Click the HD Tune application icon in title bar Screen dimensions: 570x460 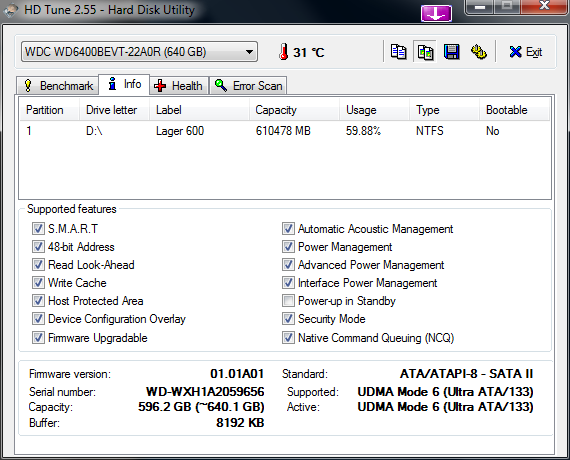10,10
